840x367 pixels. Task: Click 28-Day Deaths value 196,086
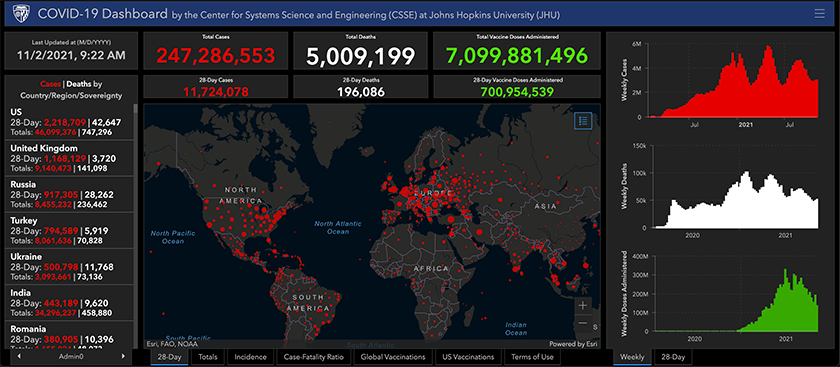click(x=361, y=92)
